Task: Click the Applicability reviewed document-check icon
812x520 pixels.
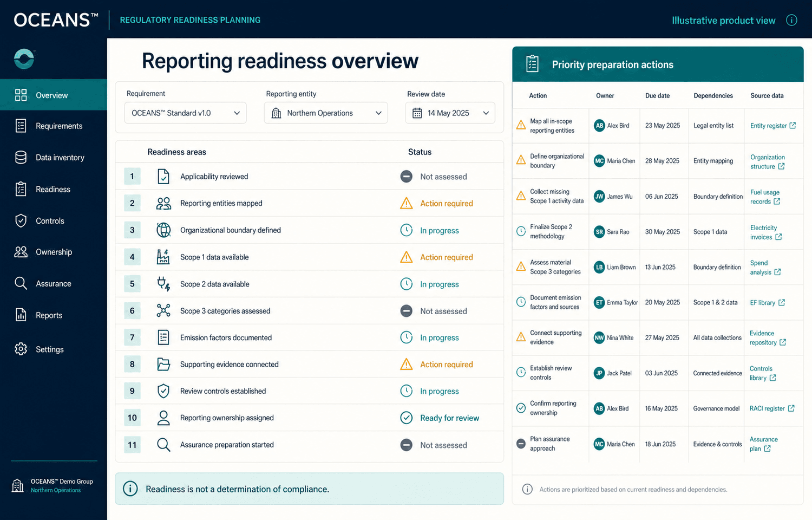Action: pyautogui.click(x=163, y=177)
